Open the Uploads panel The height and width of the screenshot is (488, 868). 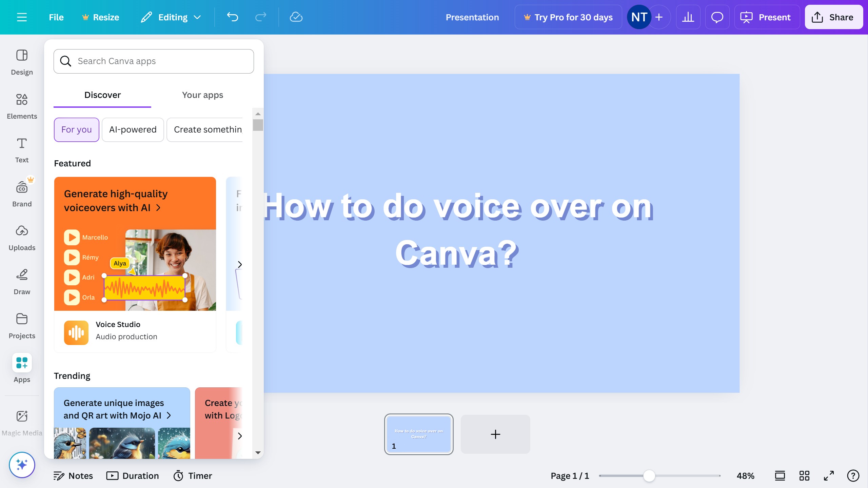point(22,238)
